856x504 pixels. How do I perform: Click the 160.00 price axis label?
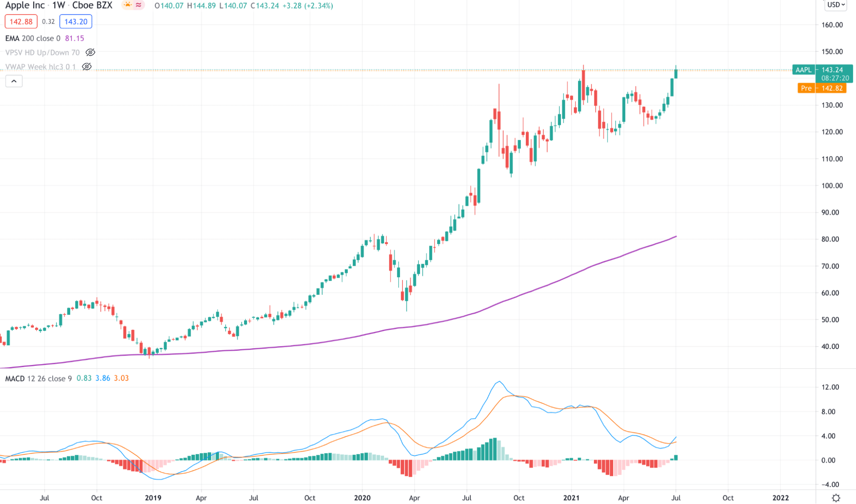tap(832, 25)
